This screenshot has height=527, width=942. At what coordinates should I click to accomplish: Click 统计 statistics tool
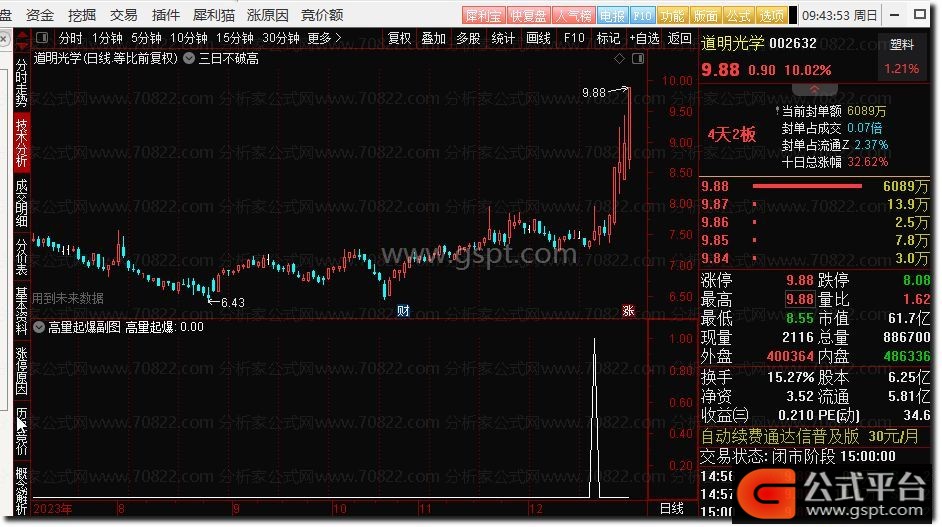click(x=503, y=38)
